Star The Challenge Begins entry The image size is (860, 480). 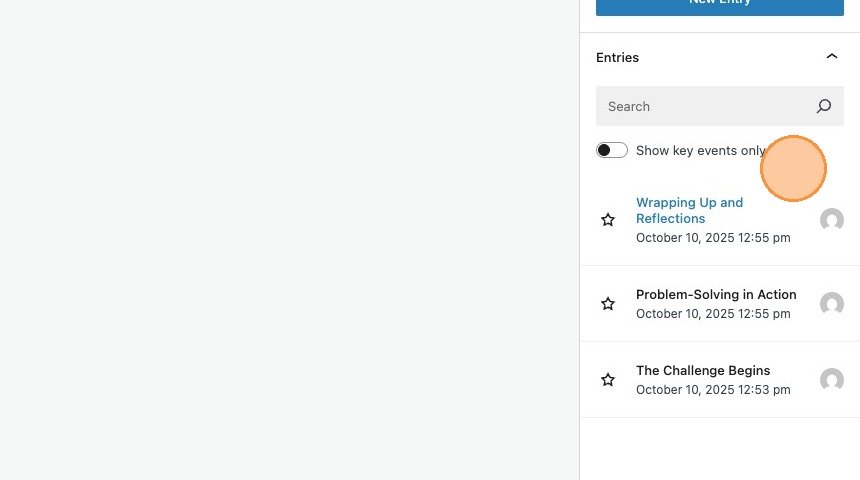(608, 379)
